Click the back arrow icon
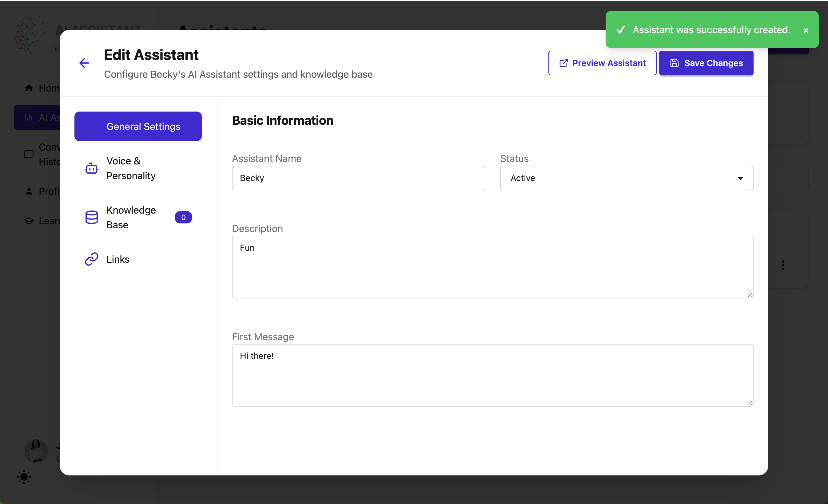The width and height of the screenshot is (828, 504). [x=84, y=63]
